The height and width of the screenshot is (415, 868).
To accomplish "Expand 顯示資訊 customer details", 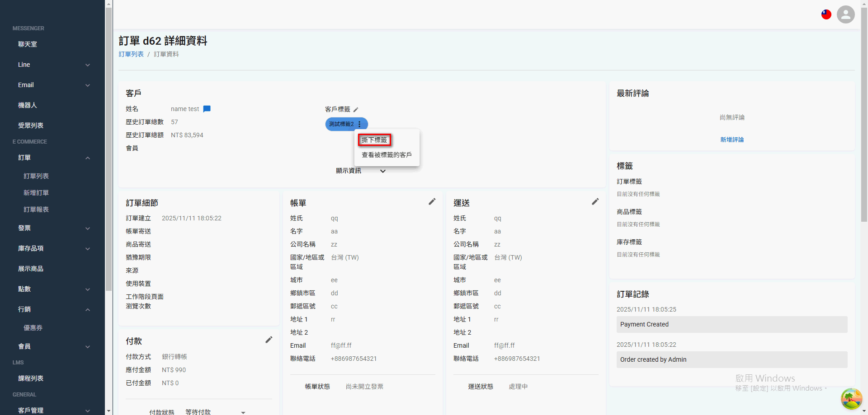I will [361, 171].
